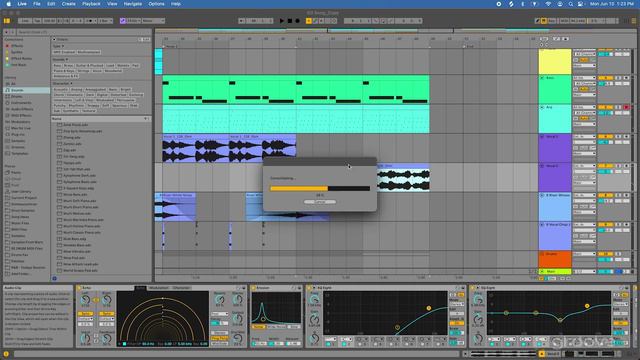Select Erosion's Wide Noise mode button
This screenshot has height=360, width=640.
click(276, 327)
